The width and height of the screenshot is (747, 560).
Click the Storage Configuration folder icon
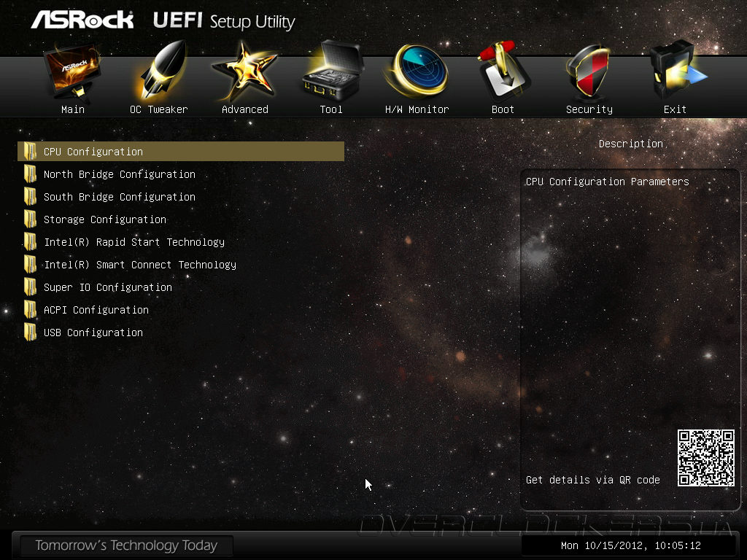pos(30,219)
